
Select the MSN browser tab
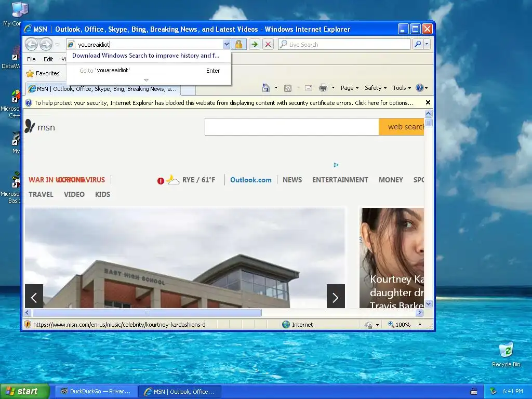pyautogui.click(x=103, y=89)
